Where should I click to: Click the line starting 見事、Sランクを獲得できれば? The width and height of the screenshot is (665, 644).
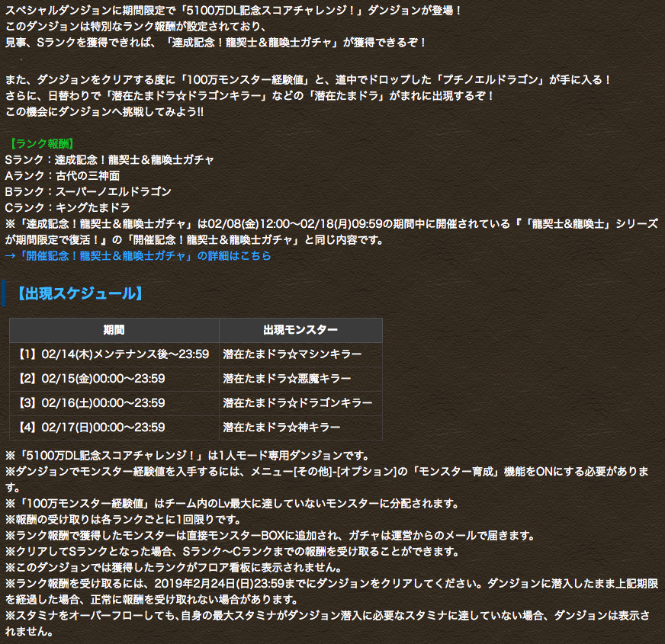pyautogui.click(x=216, y=43)
